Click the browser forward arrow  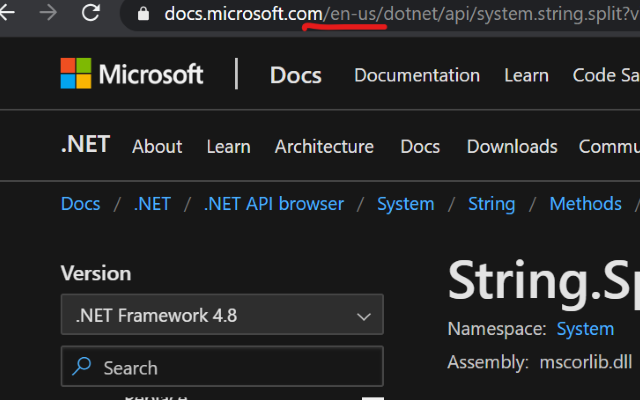[x=48, y=13]
